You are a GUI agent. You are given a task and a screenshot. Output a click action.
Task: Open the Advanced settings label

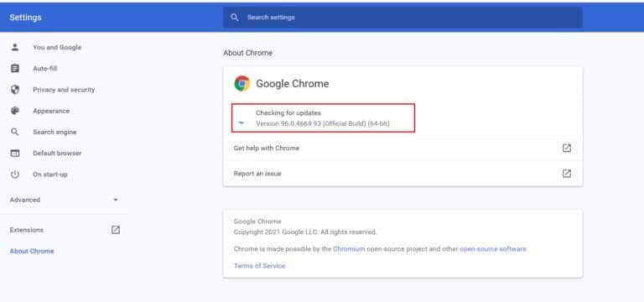[25, 200]
